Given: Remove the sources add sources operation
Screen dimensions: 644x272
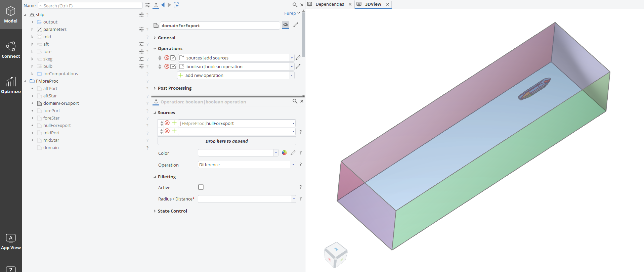Looking at the screenshot, I should 167,58.
